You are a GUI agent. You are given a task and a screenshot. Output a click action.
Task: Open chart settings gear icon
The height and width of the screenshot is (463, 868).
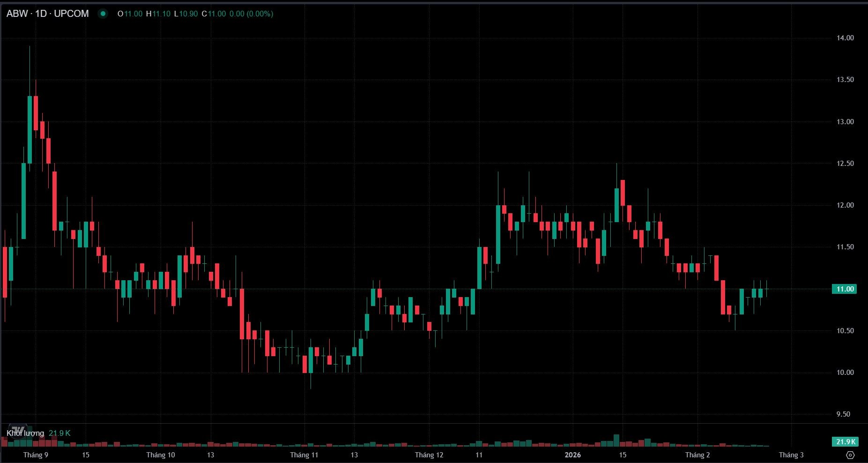pos(850,455)
